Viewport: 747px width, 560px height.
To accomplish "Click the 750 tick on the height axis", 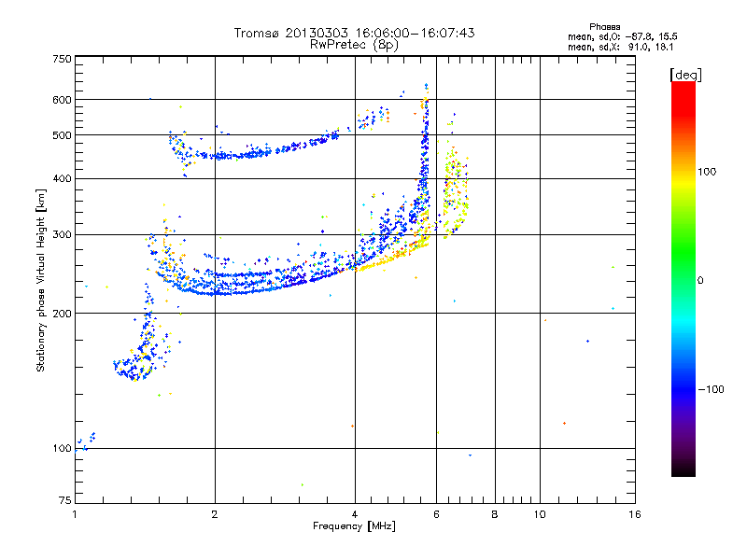I will 61,59.
